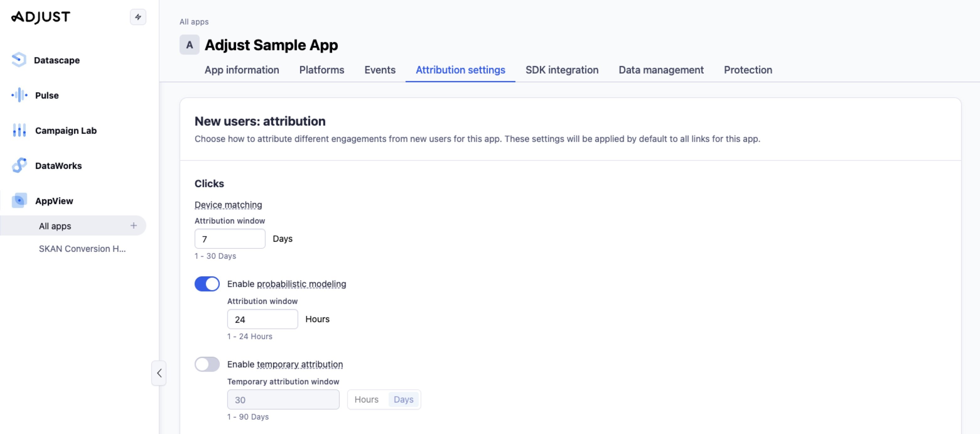Click the Adjust Sample App title

tap(271, 45)
